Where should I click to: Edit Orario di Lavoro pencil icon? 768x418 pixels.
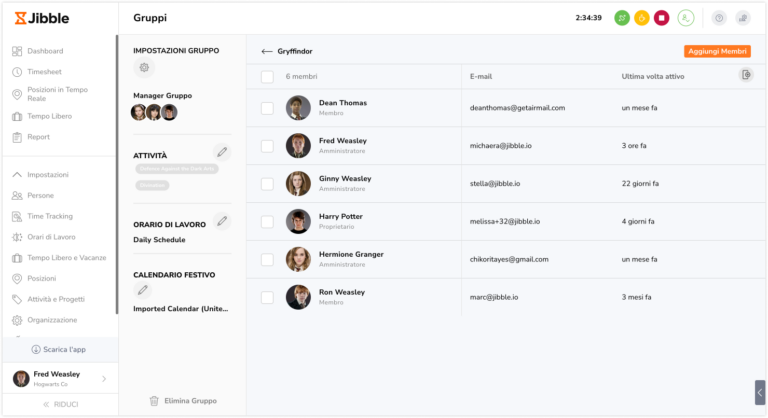click(222, 221)
